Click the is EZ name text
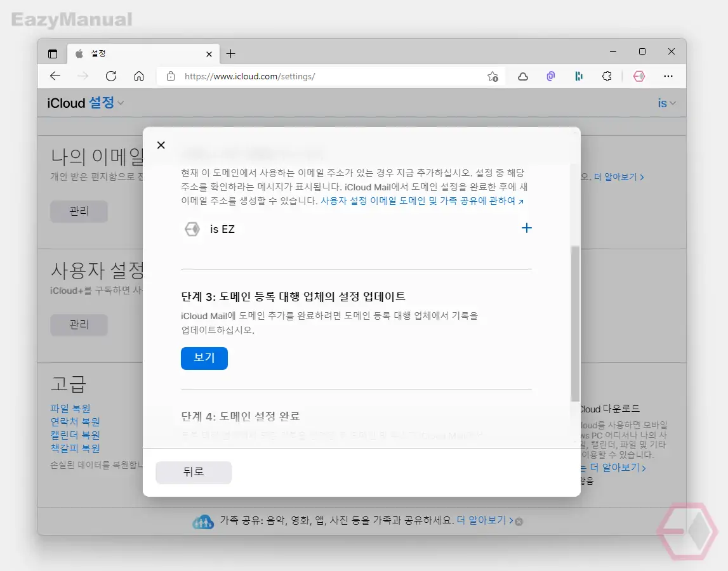The height and width of the screenshot is (571, 728). pos(222,229)
